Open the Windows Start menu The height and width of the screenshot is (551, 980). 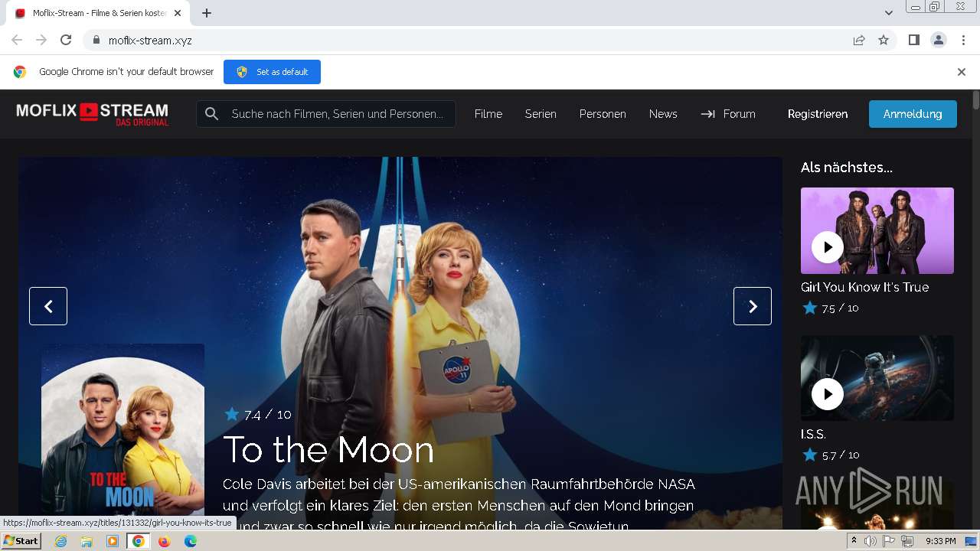21,541
